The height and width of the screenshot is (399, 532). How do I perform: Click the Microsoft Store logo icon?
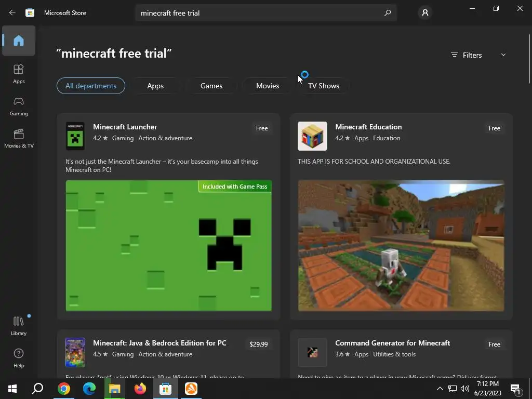[30, 13]
